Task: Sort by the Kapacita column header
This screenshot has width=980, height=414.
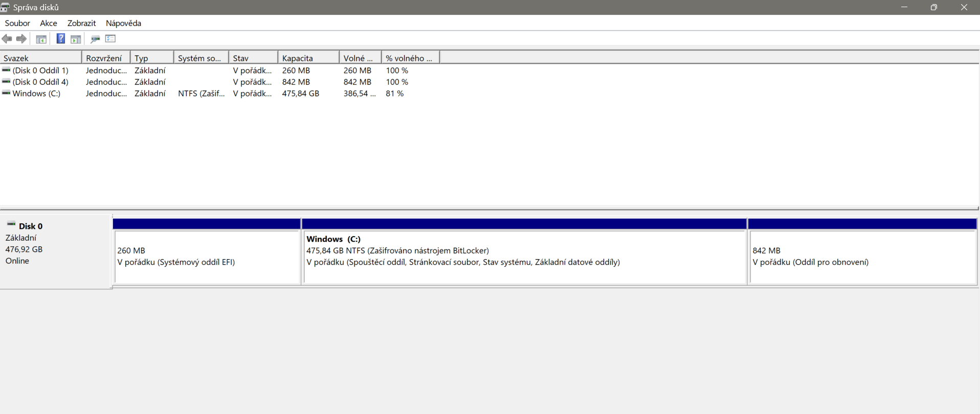Action: pyautogui.click(x=309, y=58)
